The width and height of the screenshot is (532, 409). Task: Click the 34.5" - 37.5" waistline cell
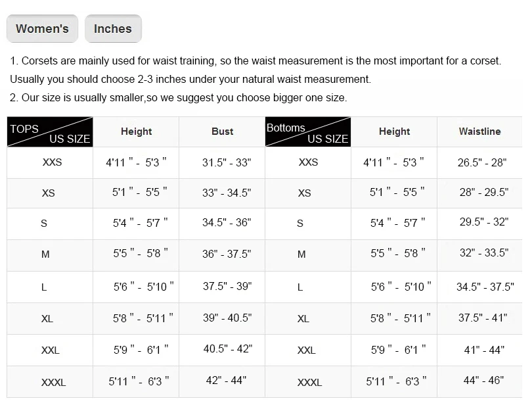(485, 287)
